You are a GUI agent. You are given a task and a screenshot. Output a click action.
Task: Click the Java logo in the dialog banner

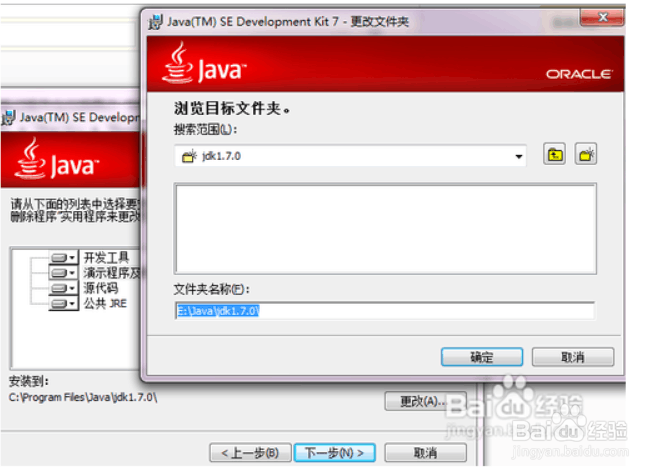pos(204,63)
